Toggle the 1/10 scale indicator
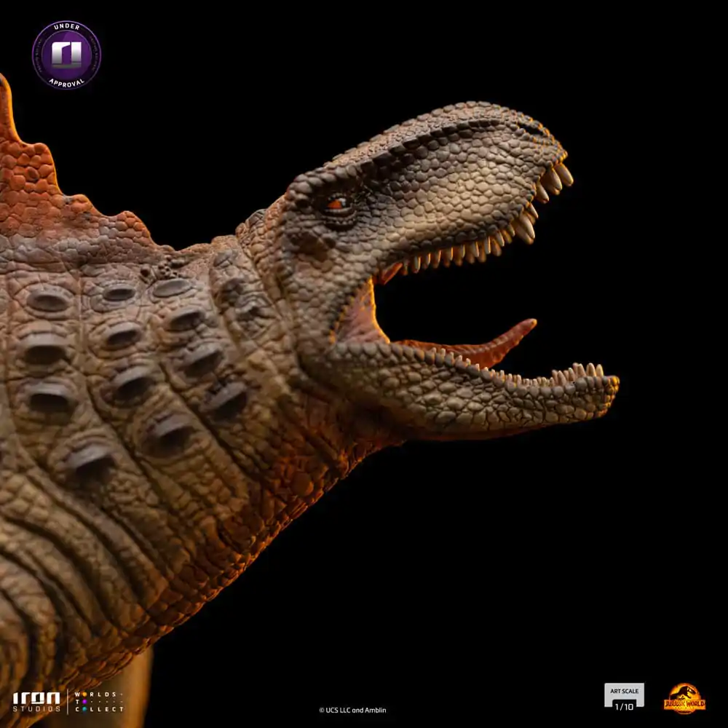Viewport: 728px width, 728px height. click(624, 706)
